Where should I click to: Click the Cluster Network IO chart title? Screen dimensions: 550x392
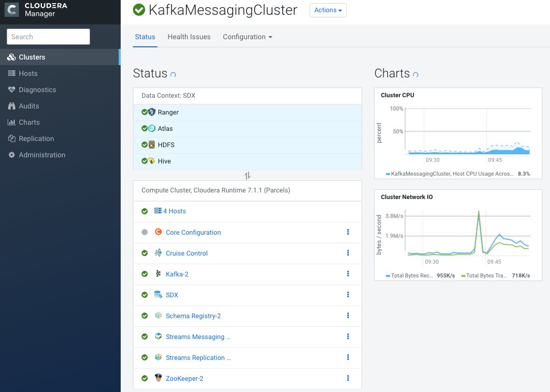tap(407, 197)
